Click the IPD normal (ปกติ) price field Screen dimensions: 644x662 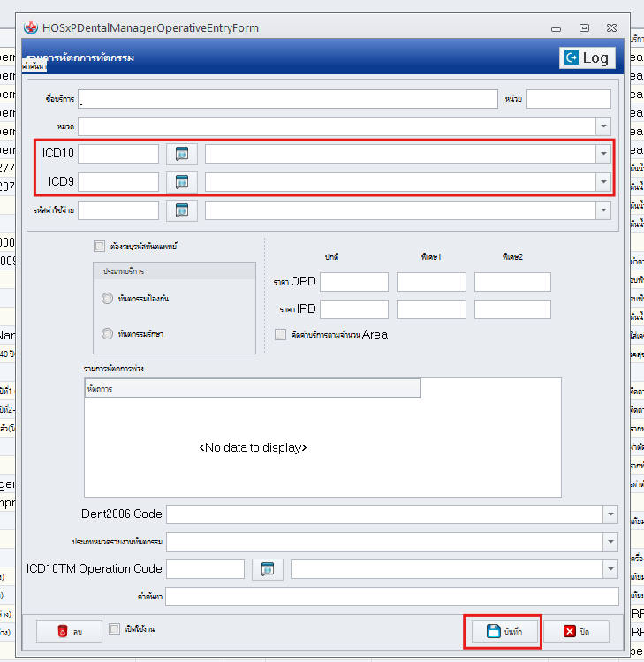point(354,309)
